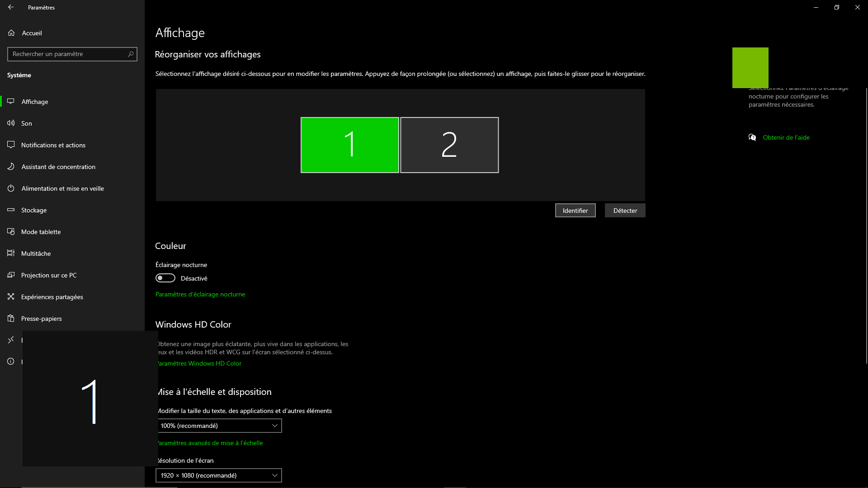This screenshot has width=868, height=488.
Task: Click the Presse-papiers clipboard icon
Action: click(11, 318)
